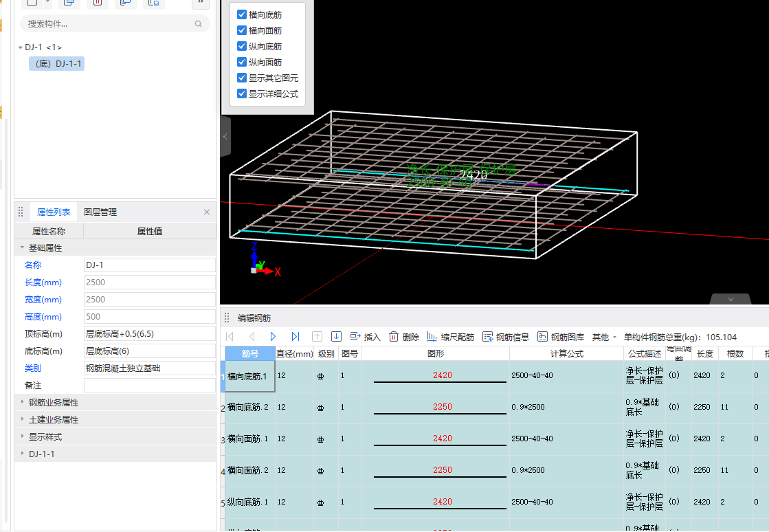Toggle the 纵向底筋 checkbox
Image resolution: width=769 pixels, height=532 pixels.
tap(242, 46)
